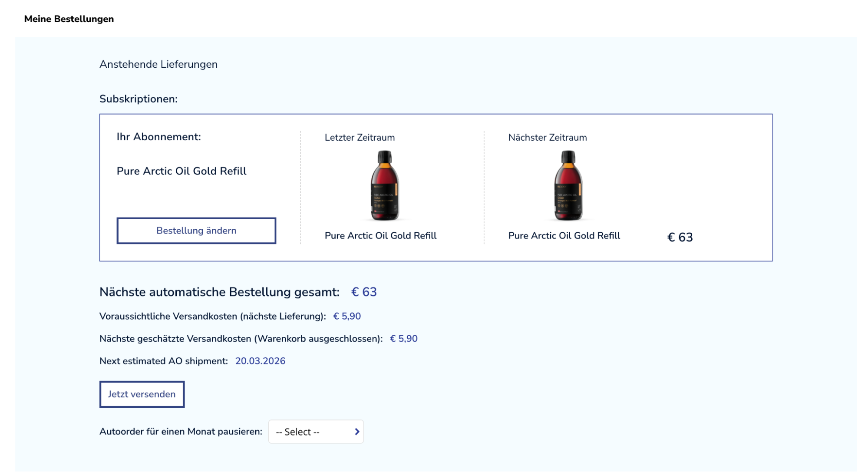Viewport: 868px width, 472px height.
Task: Click the Meine Bestellungen heading
Action: pos(69,19)
